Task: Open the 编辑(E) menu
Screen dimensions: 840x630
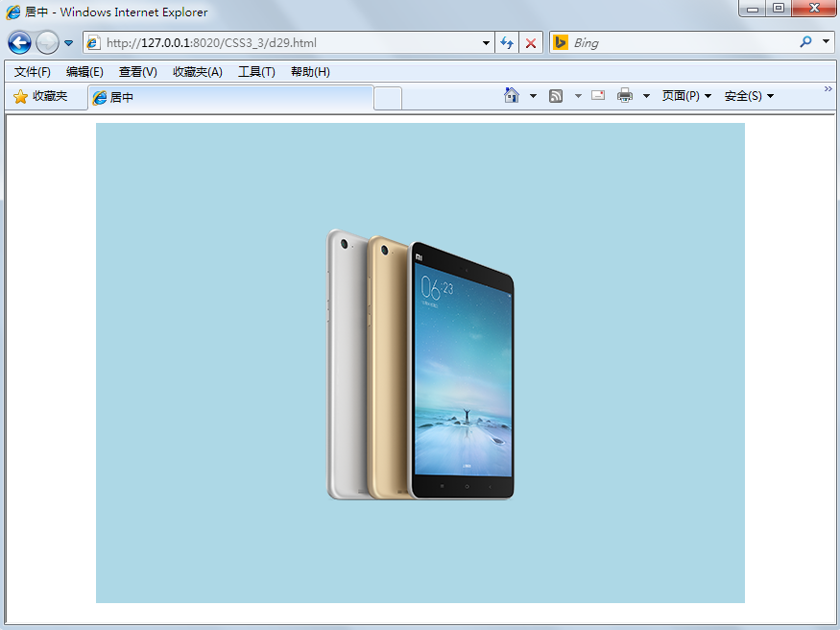Action: coord(84,72)
